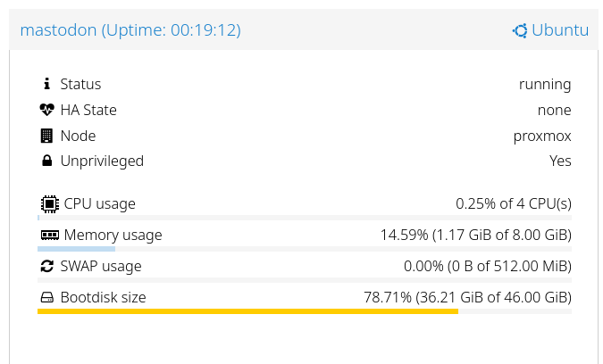
Task: Click the Ubuntu logo icon
Action: 520,30
